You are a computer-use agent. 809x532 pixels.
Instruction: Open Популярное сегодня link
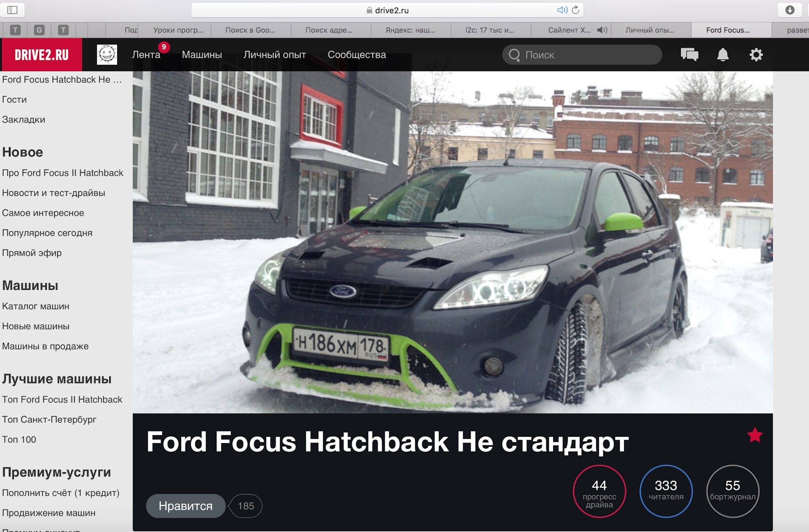click(x=47, y=233)
